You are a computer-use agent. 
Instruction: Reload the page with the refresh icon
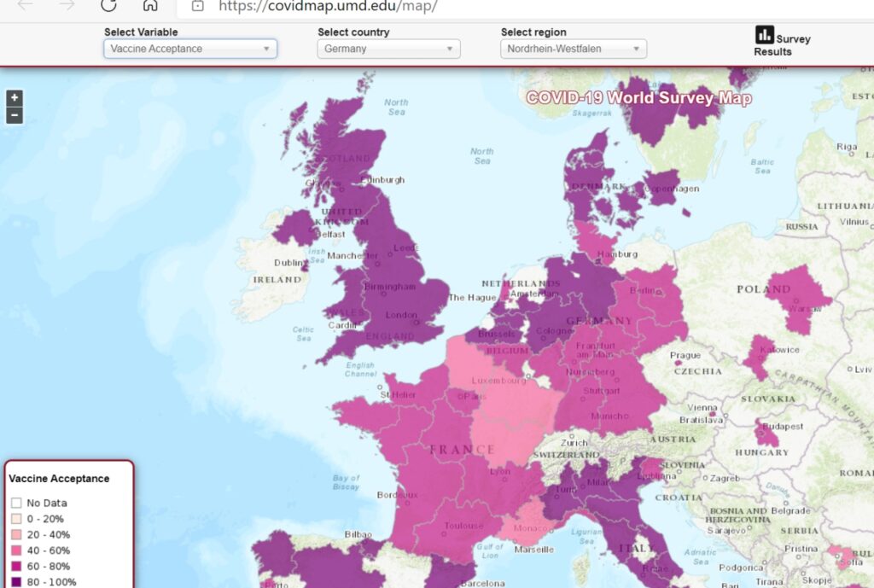108,5
